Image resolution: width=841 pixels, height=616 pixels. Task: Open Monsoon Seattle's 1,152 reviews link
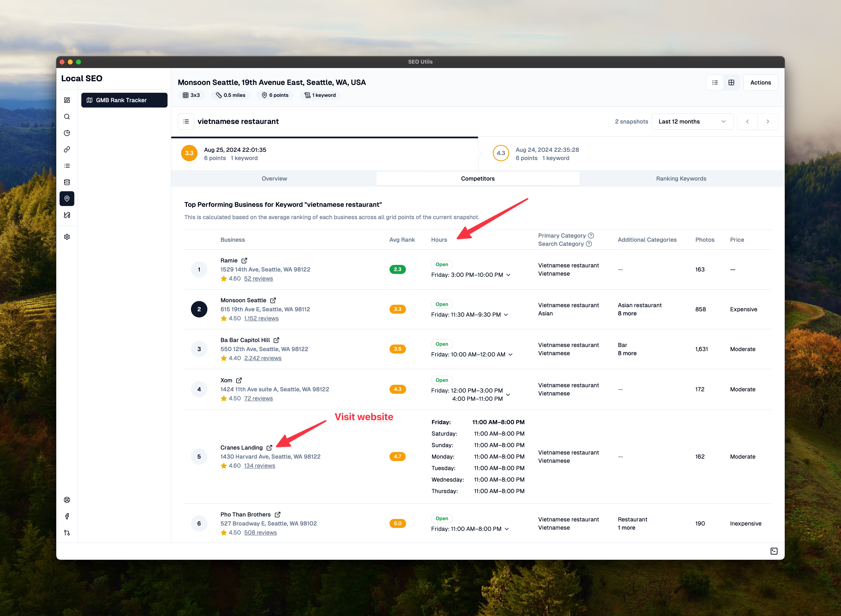pos(261,318)
